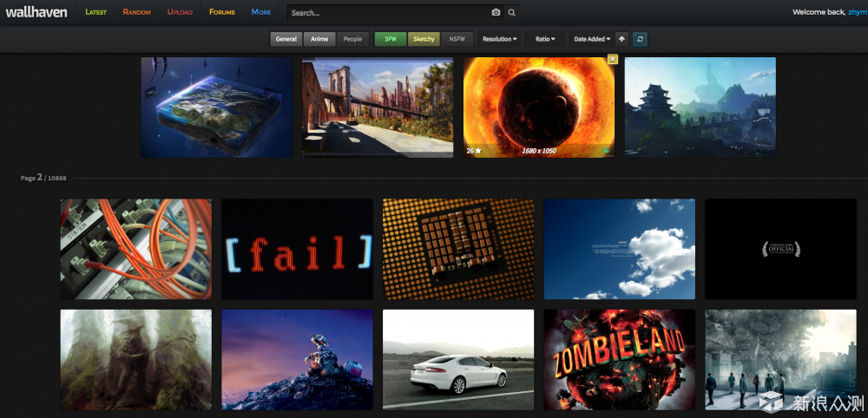The height and width of the screenshot is (418, 868).
Task: Click the wallhaven logo
Action: (36, 12)
